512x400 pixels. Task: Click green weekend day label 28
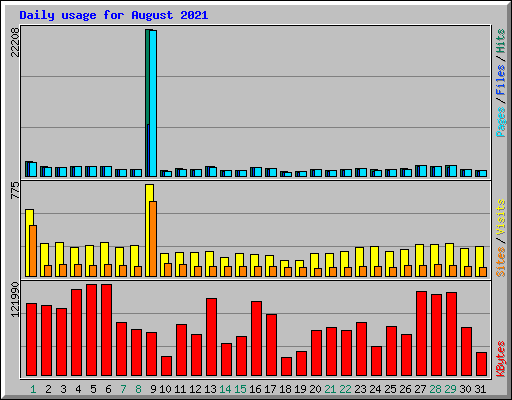435,389
